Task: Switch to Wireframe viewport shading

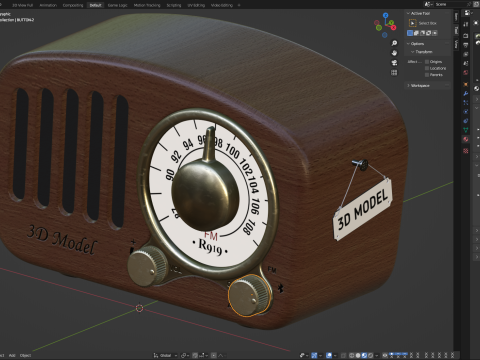Action: click(x=352, y=355)
